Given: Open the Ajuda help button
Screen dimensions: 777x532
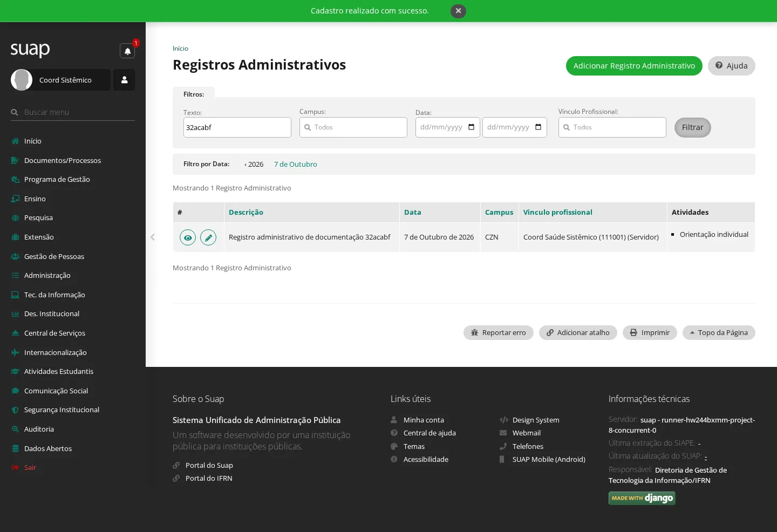Looking at the screenshot, I should click(732, 66).
